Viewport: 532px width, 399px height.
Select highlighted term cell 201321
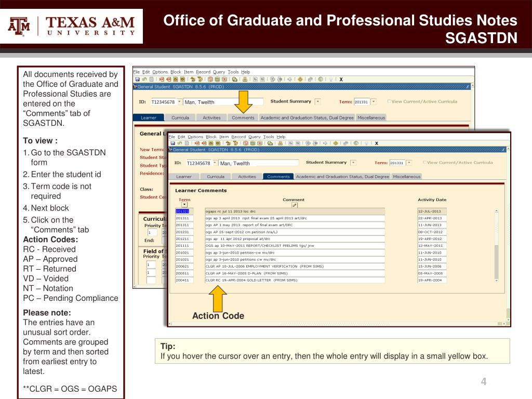click(x=184, y=211)
